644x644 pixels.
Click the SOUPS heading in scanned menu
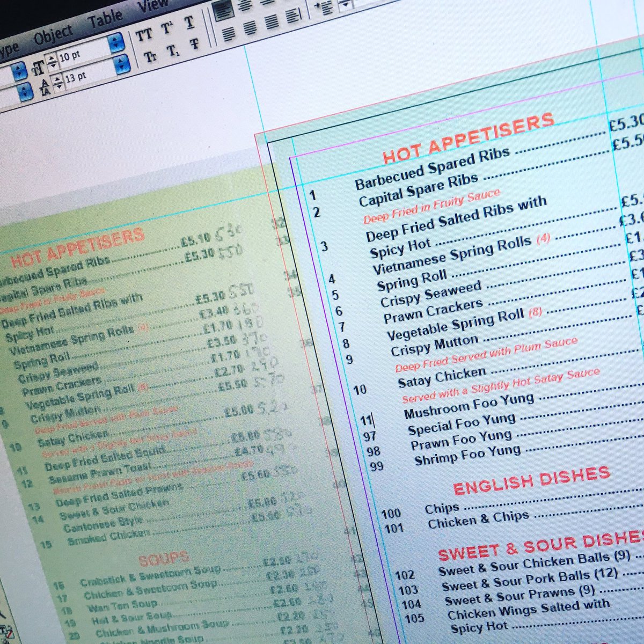(164, 559)
